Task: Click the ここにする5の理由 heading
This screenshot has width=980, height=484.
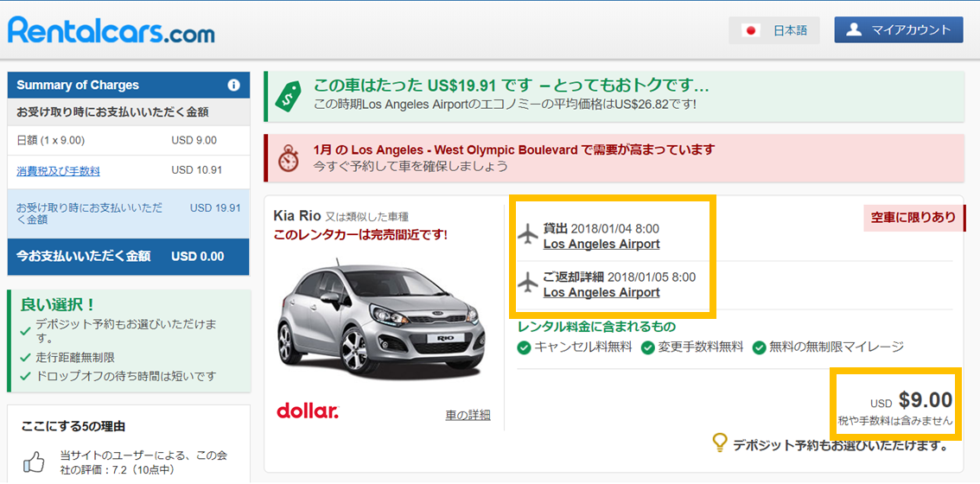Action: click(73, 427)
